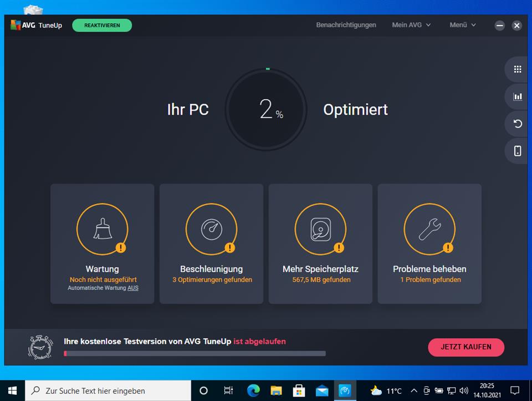Image resolution: width=532 pixels, height=401 pixels.
Task: Click 'Noch nicht ausgeführt' text
Action: coord(103,280)
